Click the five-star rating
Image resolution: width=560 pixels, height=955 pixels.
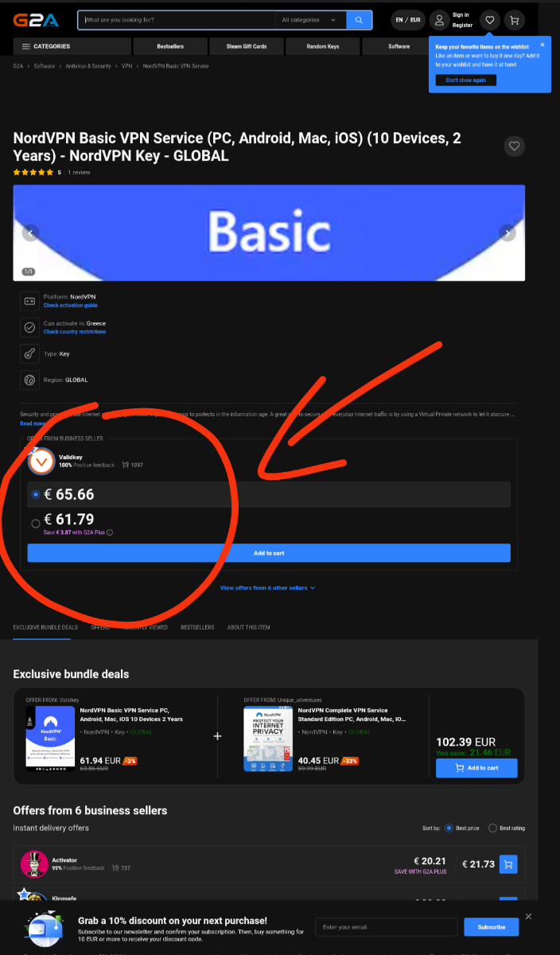pyautogui.click(x=33, y=172)
